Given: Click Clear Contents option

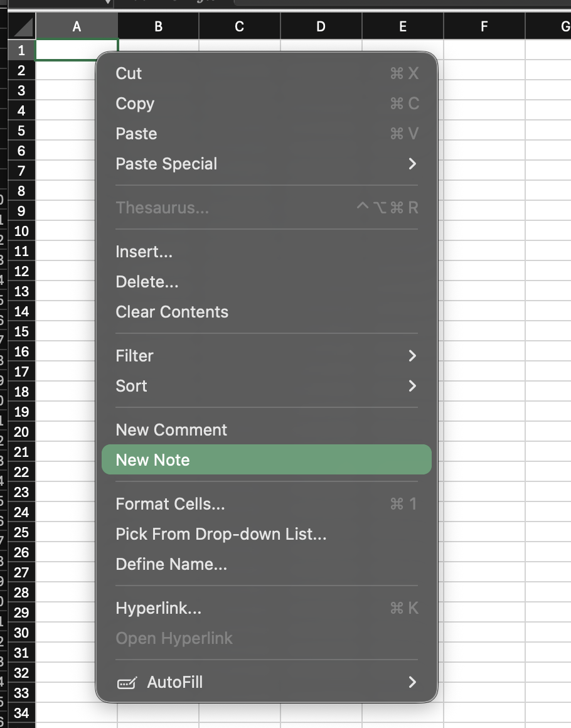Looking at the screenshot, I should pos(172,312).
